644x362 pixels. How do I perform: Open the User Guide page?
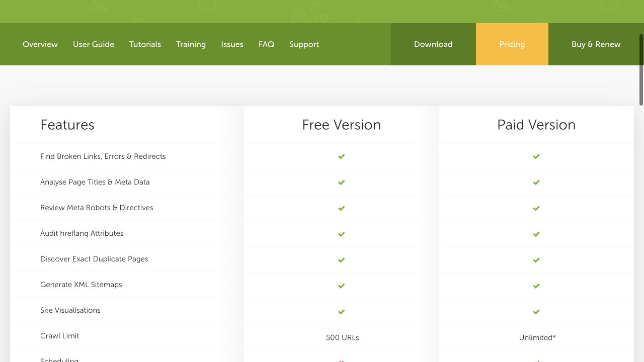coord(94,44)
